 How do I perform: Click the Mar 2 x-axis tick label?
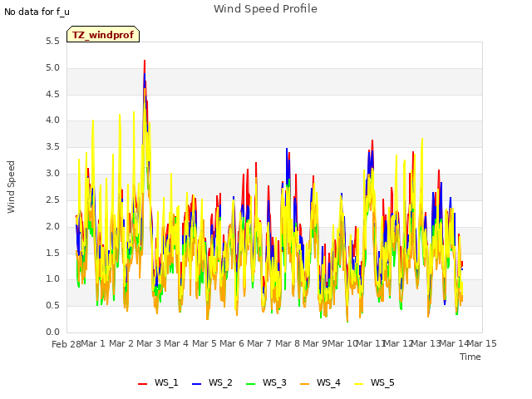[x=121, y=343]
